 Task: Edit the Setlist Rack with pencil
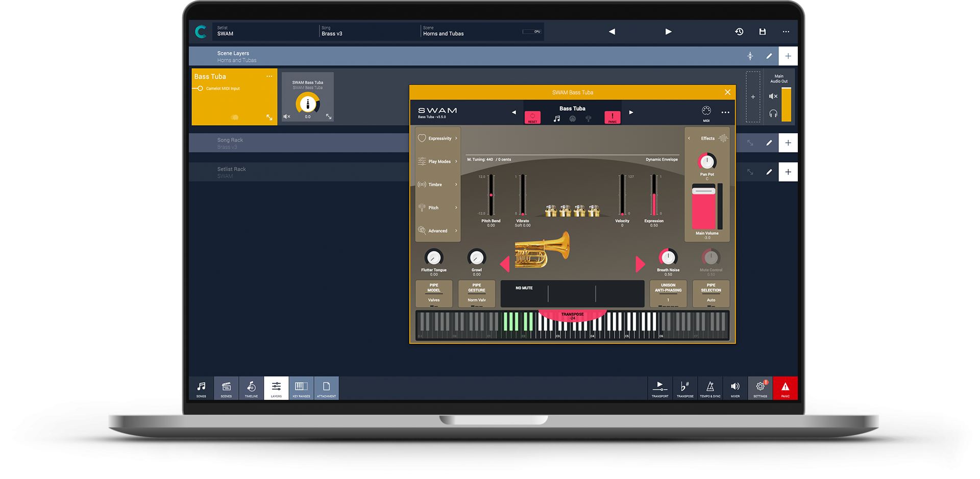[769, 172]
